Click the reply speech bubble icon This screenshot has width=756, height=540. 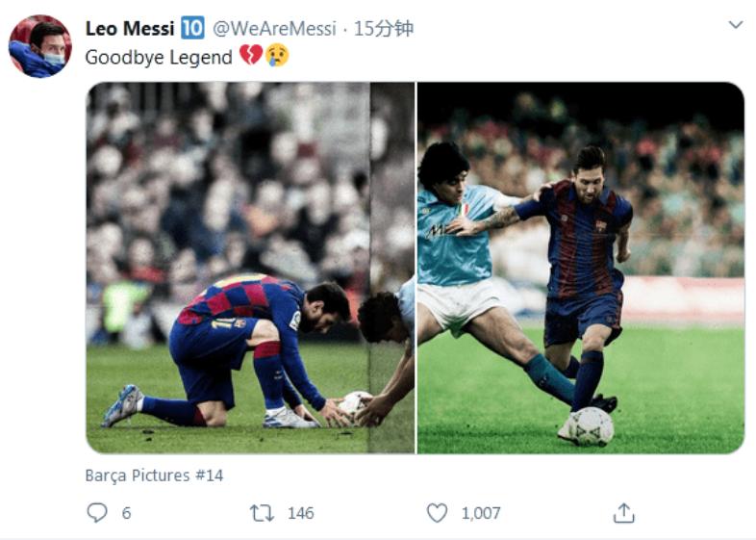point(97,513)
